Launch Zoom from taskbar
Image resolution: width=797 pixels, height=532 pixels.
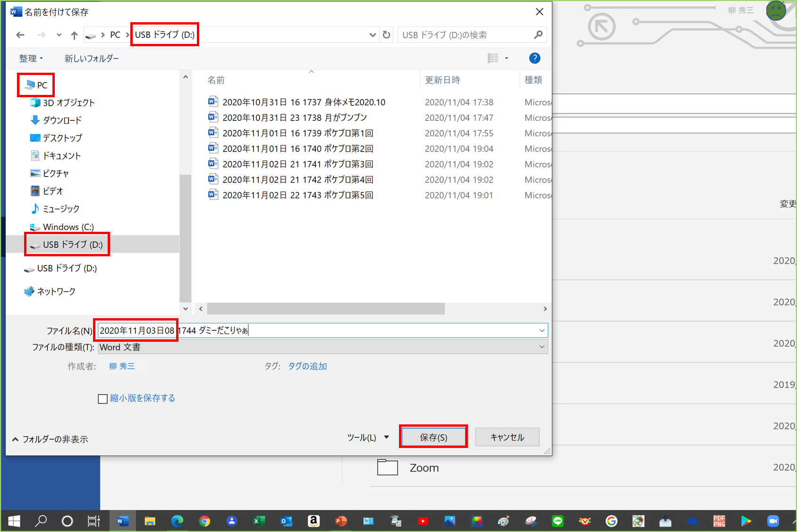773,521
